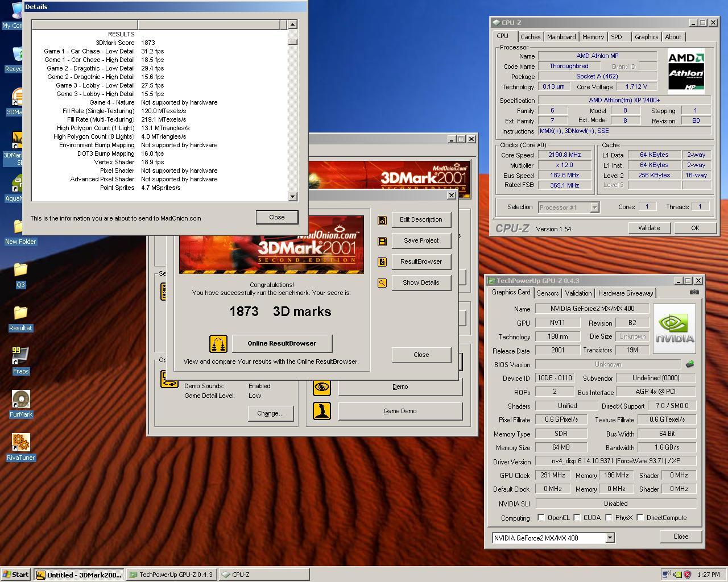
Task: Enable the OpenCL checkbox in GPU-Z
Action: (x=541, y=518)
